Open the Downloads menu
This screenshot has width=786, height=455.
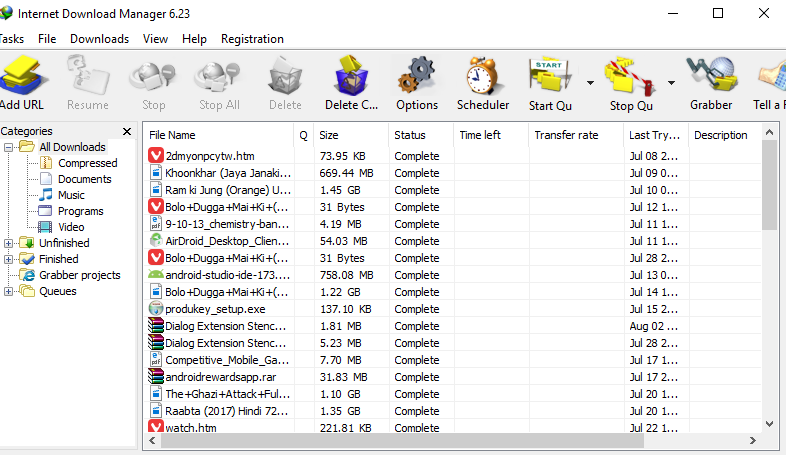99,39
